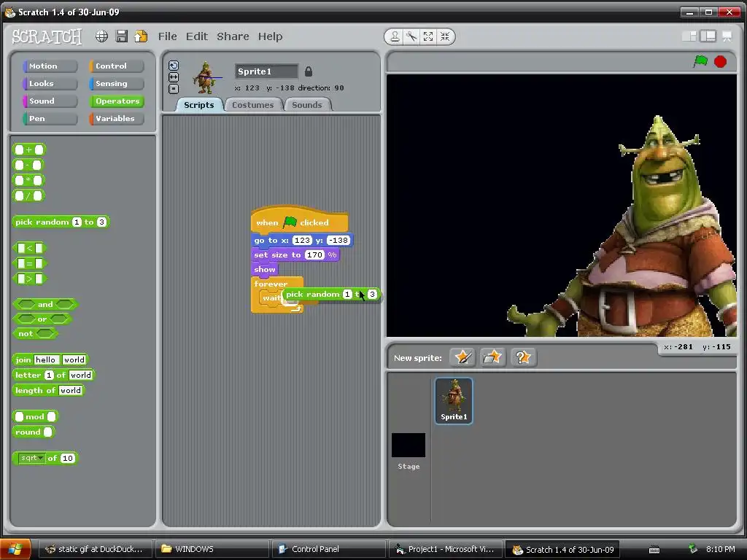Click the mod operator block
Screen dimensions: 747x560
(x=35, y=416)
